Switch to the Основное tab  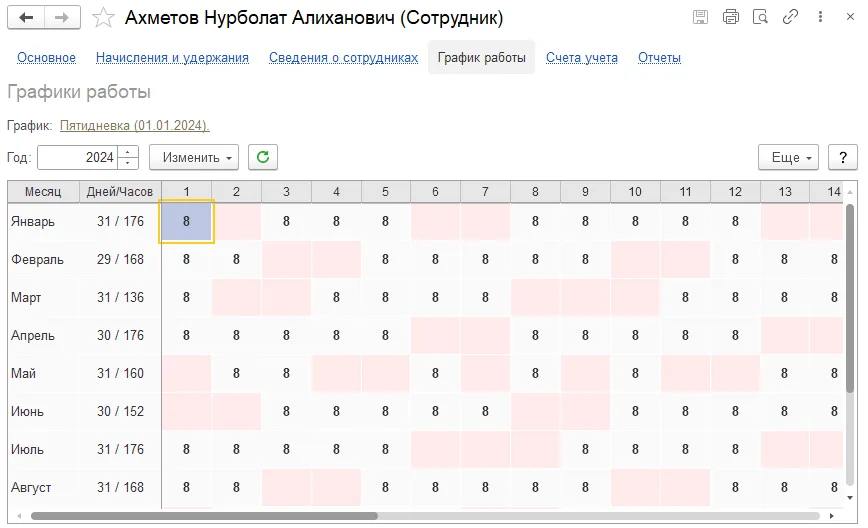tap(46, 58)
